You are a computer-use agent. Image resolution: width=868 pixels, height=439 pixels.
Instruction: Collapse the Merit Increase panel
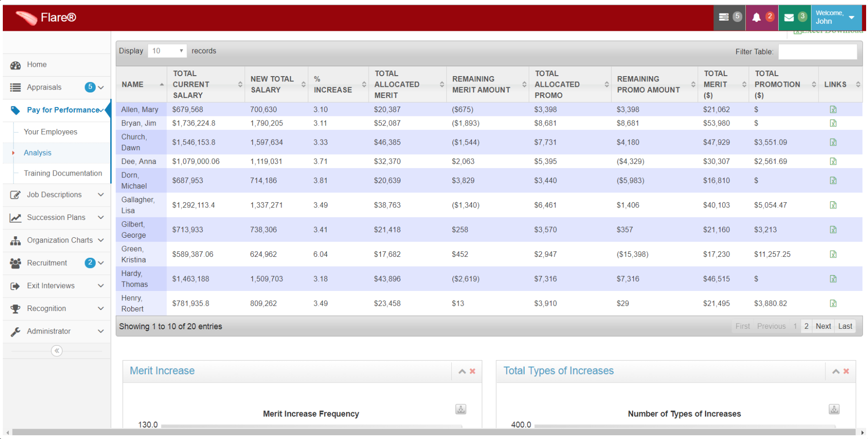click(x=462, y=371)
